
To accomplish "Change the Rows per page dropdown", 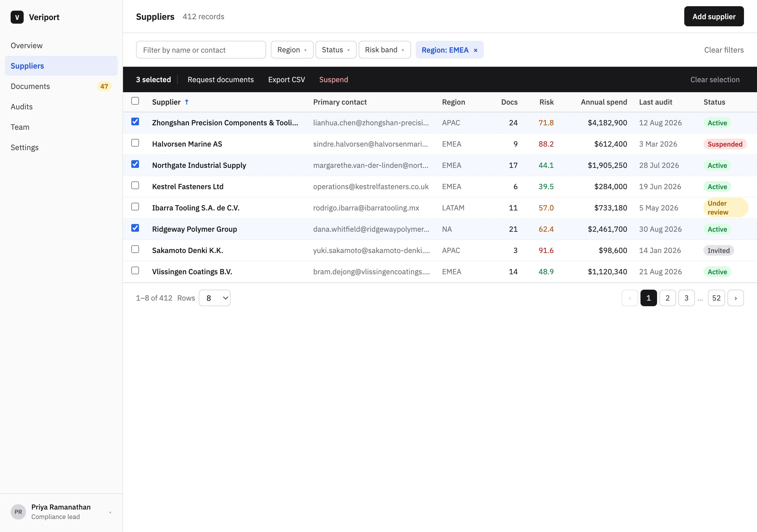I will pos(215,298).
